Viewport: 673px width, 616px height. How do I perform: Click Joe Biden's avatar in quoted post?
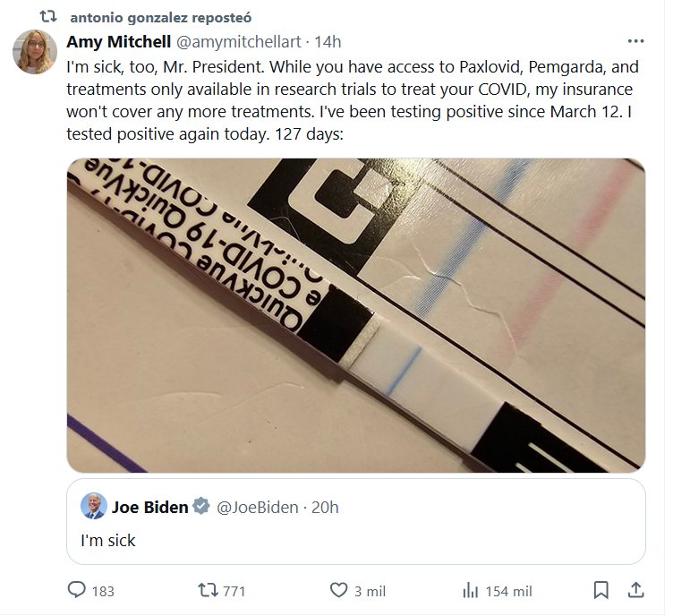(93, 507)
